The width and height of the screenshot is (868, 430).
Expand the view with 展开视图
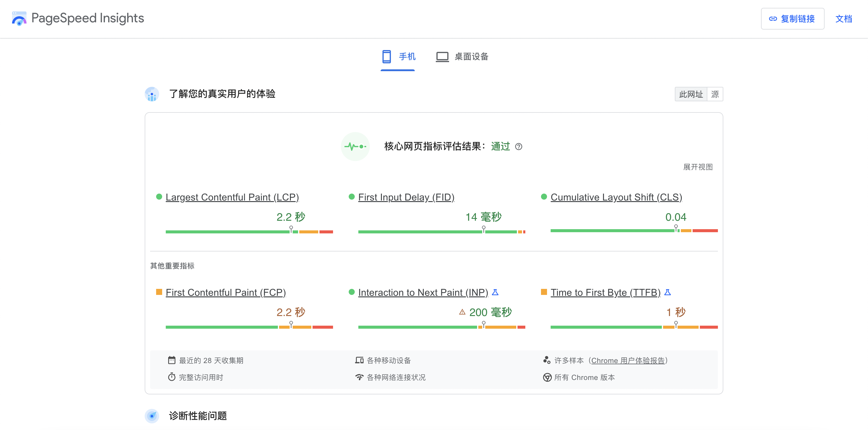click(698, 167)
